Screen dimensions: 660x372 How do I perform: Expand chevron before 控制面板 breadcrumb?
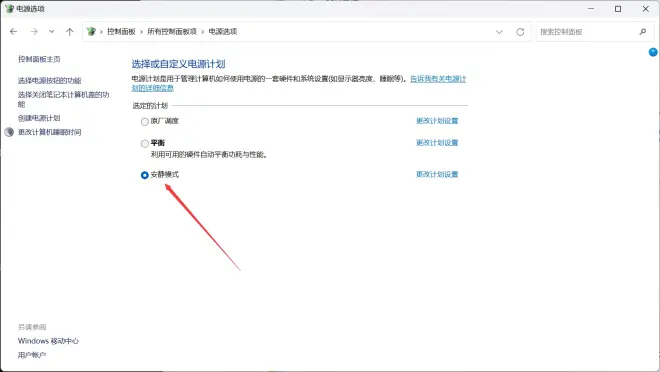(x=101, y=32)
